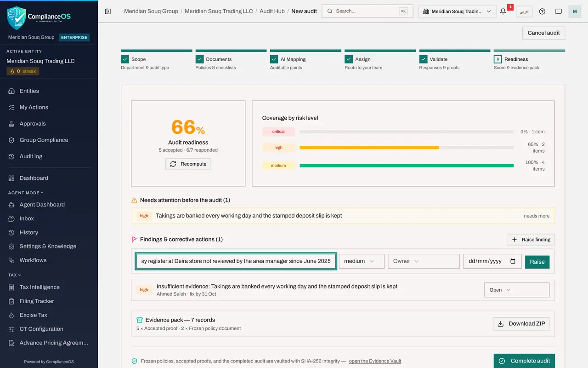The width and height of the screenshot is (588, 368).
Task: Click the dd/mm/yyyy date field
Action: tap(492, 261)
